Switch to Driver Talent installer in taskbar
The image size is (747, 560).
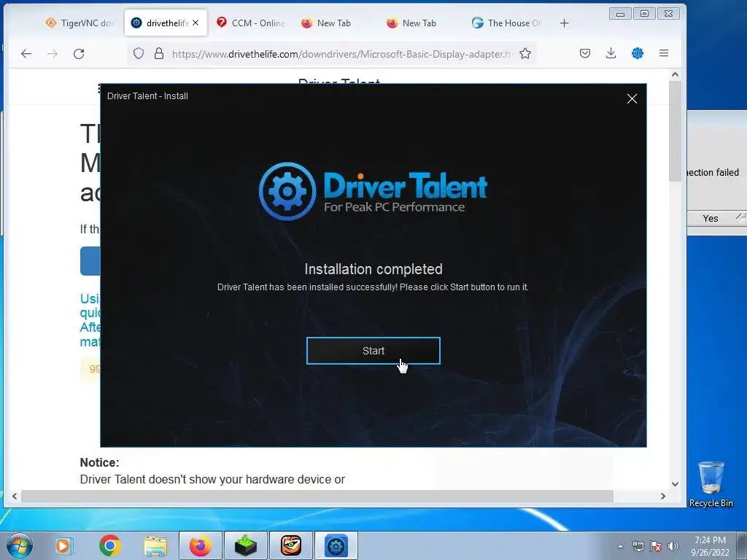(336, 545)
